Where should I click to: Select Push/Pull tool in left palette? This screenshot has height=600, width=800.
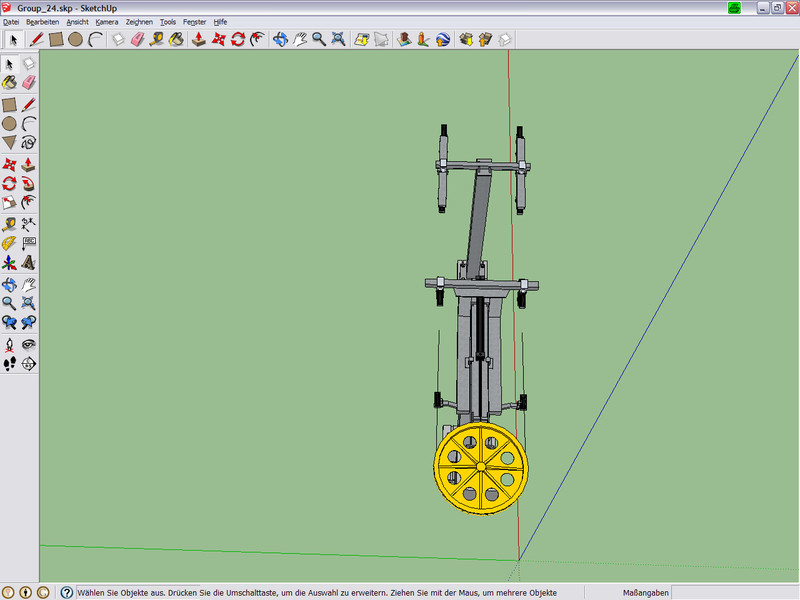29,164
